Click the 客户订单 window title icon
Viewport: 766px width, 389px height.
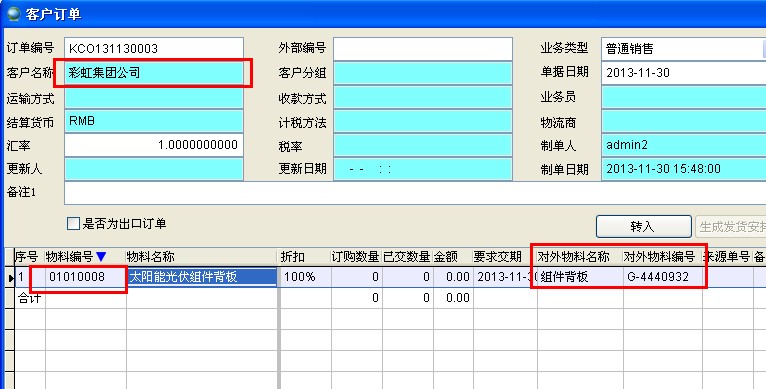tap(14, 14)
